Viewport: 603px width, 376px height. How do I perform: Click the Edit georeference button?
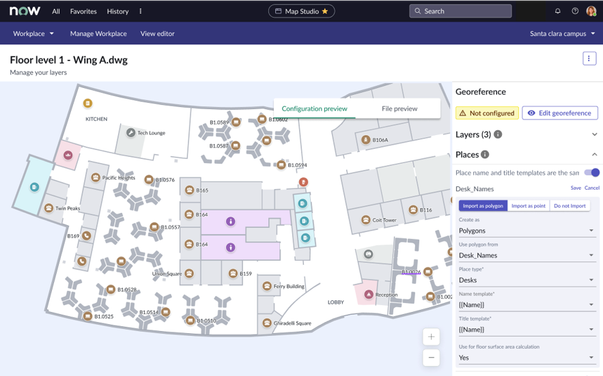(560, 113)
